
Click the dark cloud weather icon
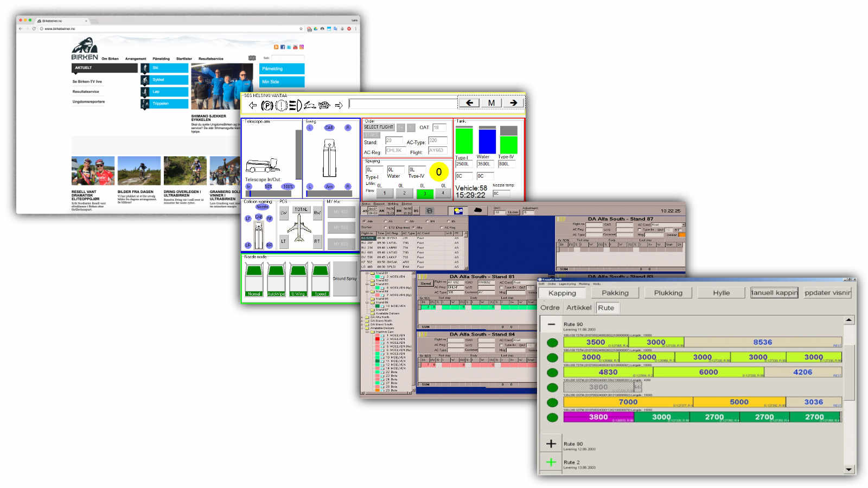pyautogui.click(x=478, y=210)
